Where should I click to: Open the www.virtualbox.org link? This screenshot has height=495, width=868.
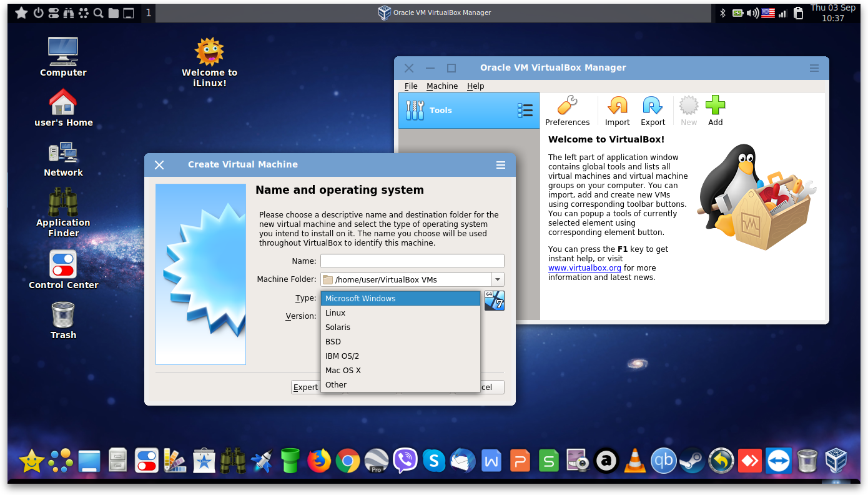click(x=584, y=268)
